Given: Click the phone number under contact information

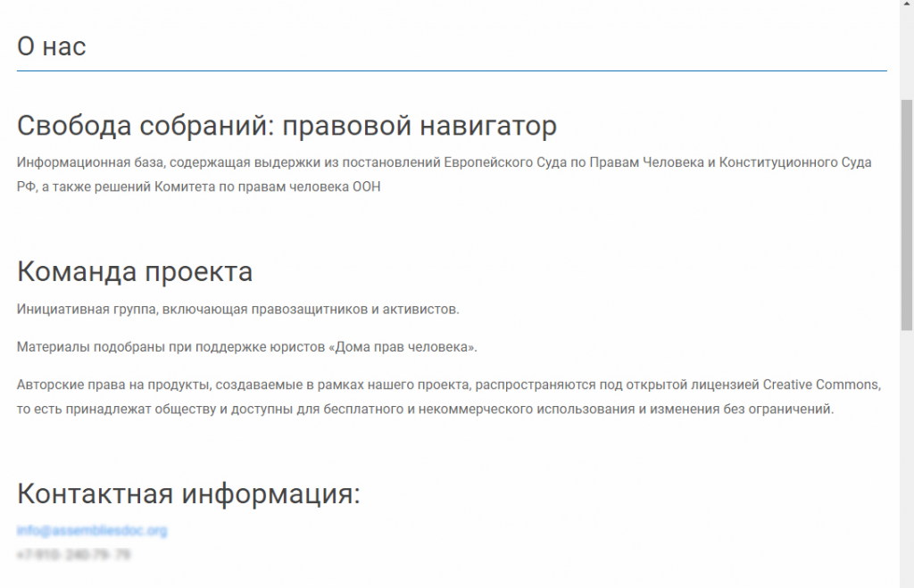Looking at the screenshot, I should pos(73,555).
